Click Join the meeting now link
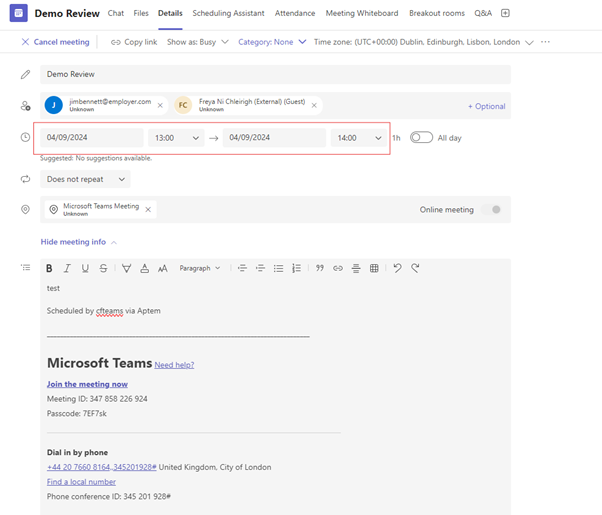The image size is (602, 515). tap(87, 384)
